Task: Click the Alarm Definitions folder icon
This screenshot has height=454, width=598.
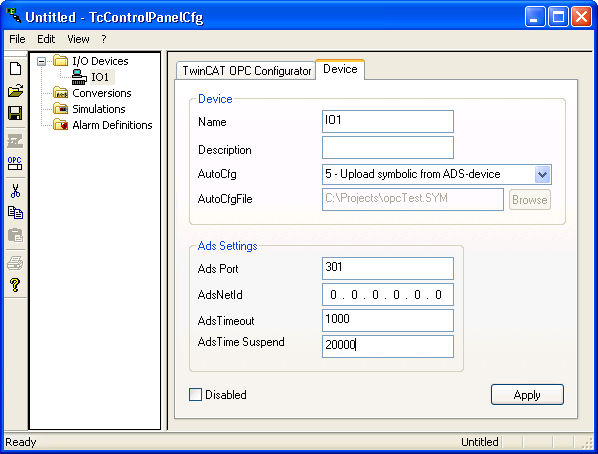Action: coord(60,125)
